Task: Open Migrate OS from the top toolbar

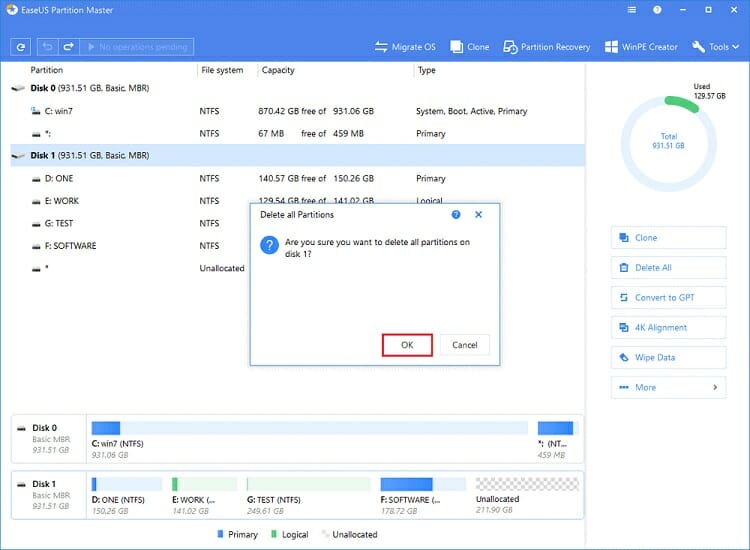Action: (x=406, y=47)
